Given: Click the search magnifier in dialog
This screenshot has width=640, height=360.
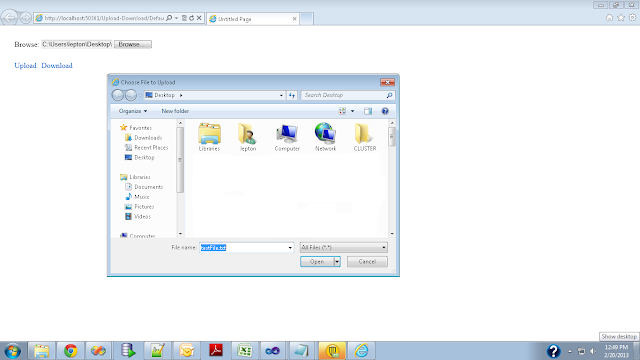Looking at the screenshot, I should 389,95.
